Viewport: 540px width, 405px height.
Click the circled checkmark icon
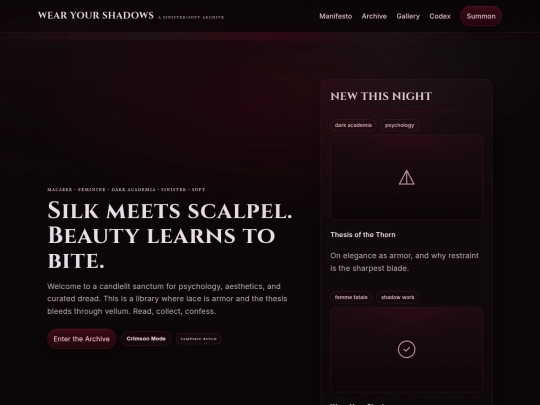[x=406, y=349]
